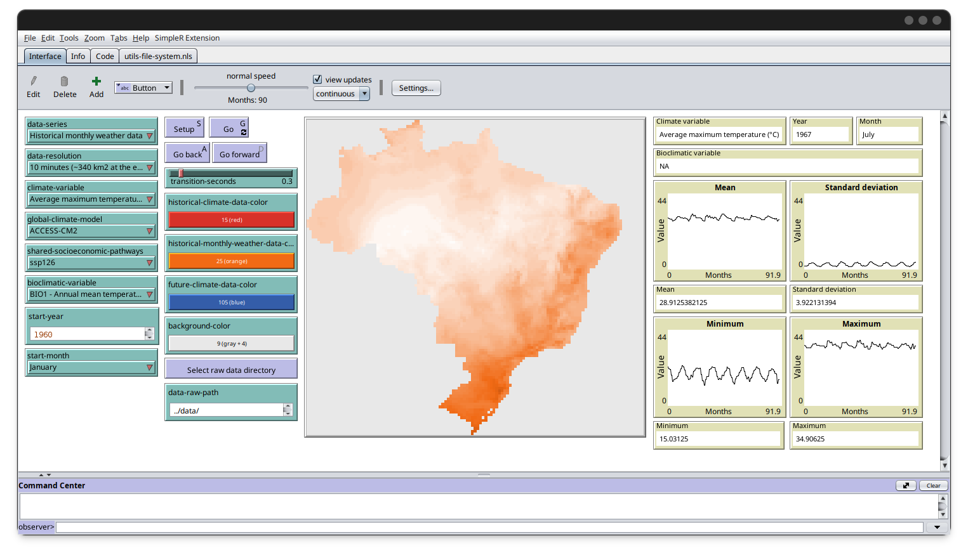Open the observer prompt history dropdown arrow
The width and height of the screenshot is (968, 560).
(x=937, y=527)
